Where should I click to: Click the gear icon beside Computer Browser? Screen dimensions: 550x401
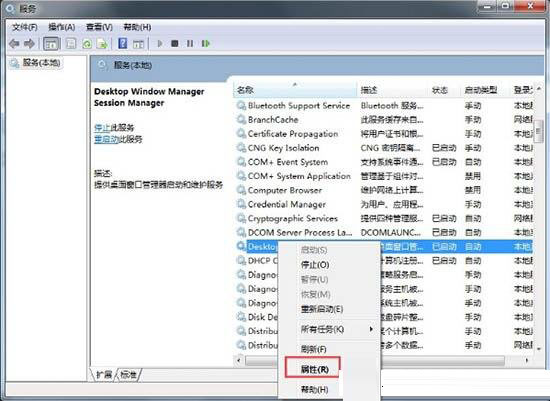[241, 190]
